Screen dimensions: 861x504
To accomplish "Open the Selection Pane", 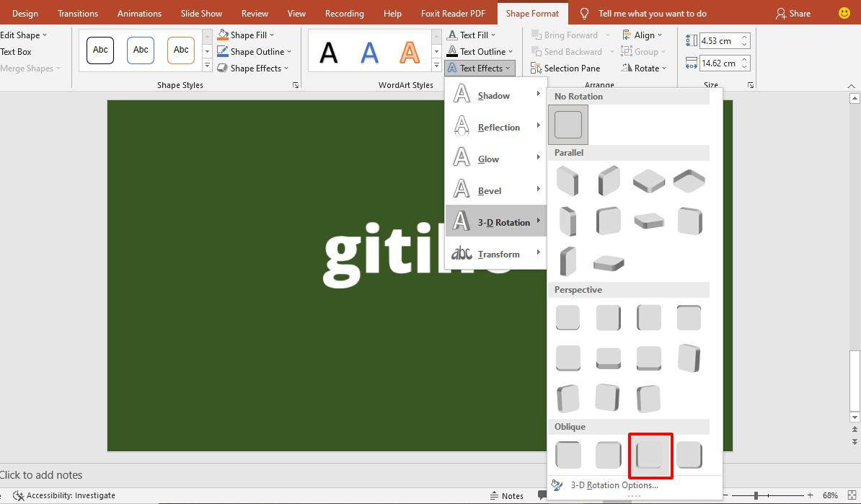I will point(565,68).
